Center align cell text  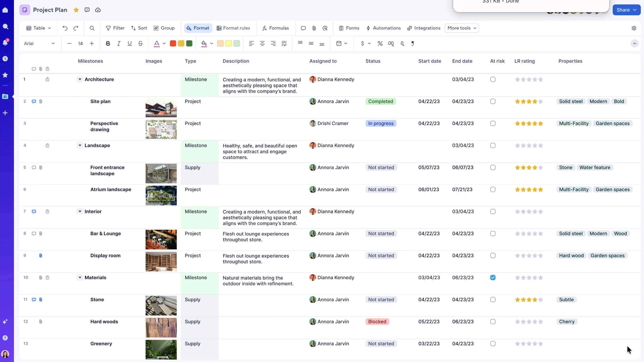(x=262, y=43)
